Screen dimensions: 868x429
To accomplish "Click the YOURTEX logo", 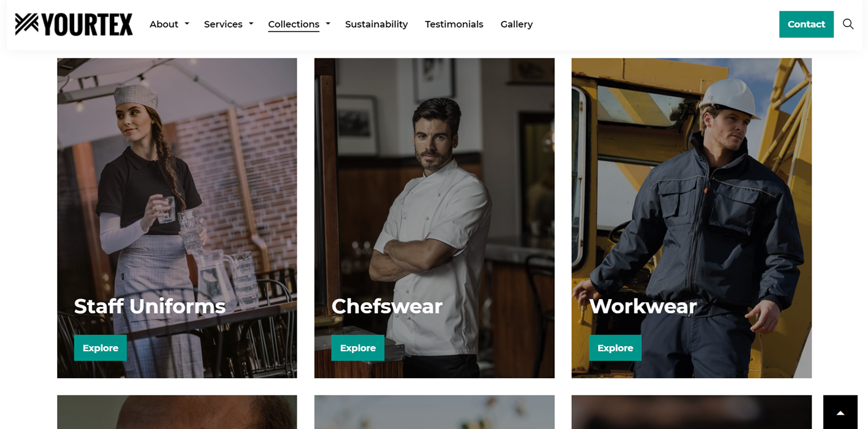I will click(x=74, y=25).
